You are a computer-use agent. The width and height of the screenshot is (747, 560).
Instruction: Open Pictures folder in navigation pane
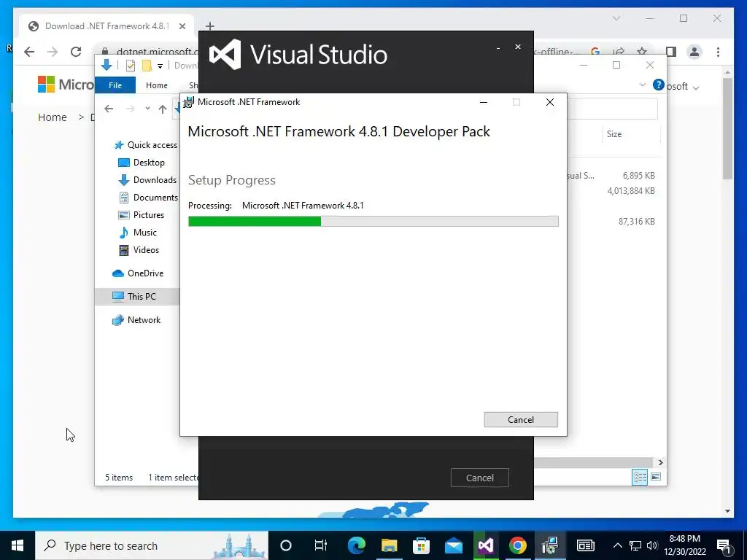click(x=141, y=215)
